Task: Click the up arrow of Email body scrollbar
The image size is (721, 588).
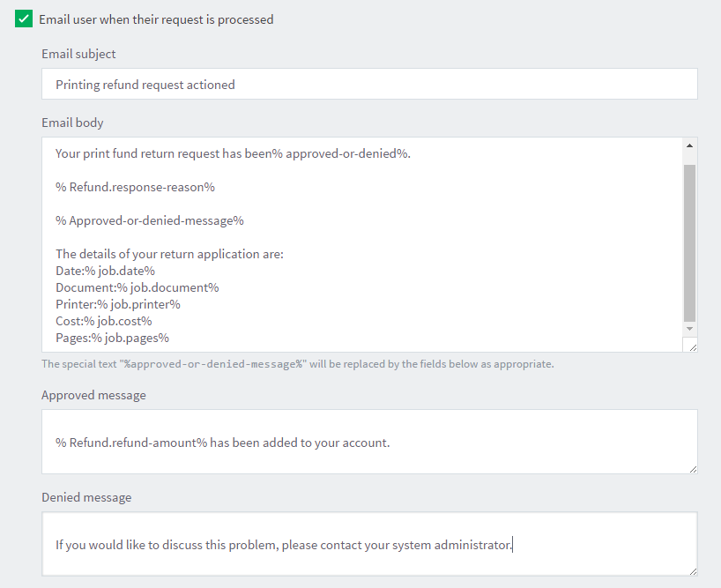Action: click(689, 145)
